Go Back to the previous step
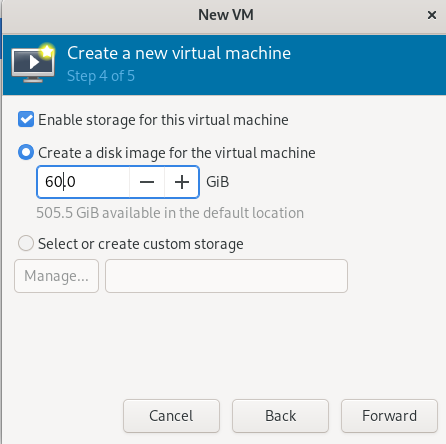Viewport: 446px width, 444px height. pyautogui.click(x=280, y=416)
